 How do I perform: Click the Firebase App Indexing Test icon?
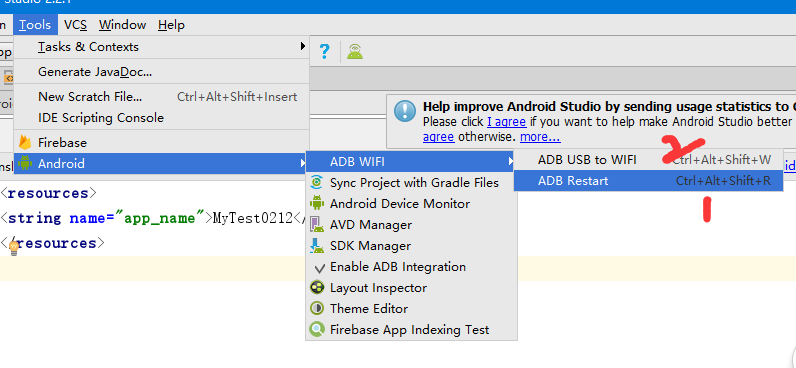click(317, 329)
